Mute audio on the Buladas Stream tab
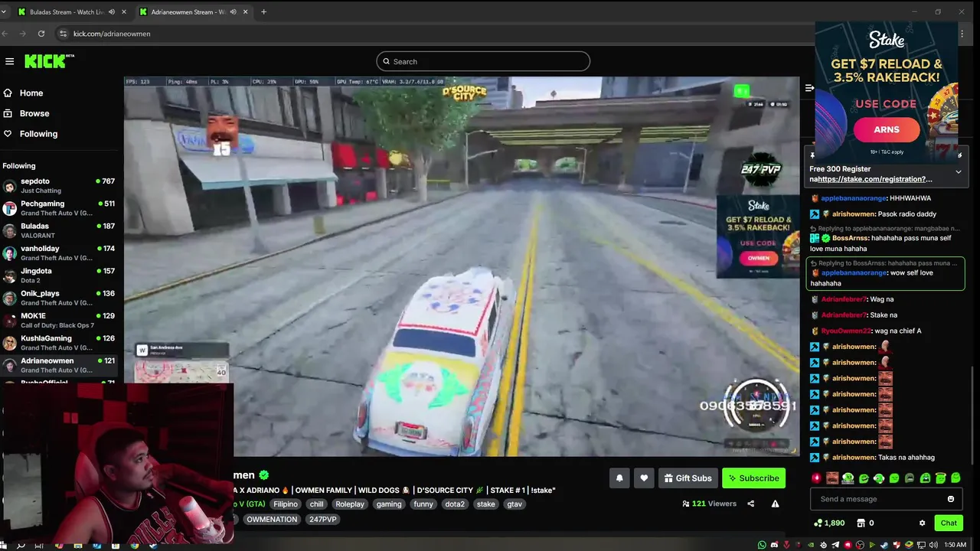This screenshot has width=980, height=551. click(x=112, y=11)
